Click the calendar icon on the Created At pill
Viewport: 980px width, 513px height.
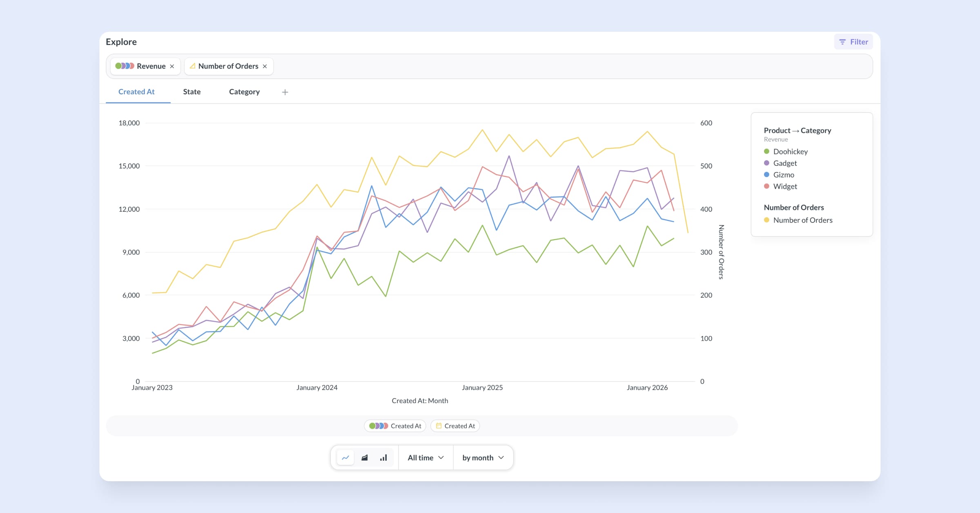point(439,426)
